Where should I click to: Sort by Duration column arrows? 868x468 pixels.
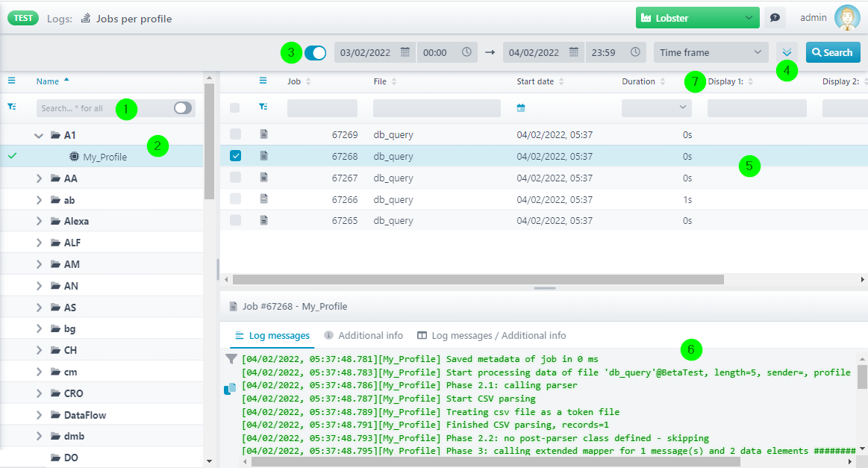663,81
